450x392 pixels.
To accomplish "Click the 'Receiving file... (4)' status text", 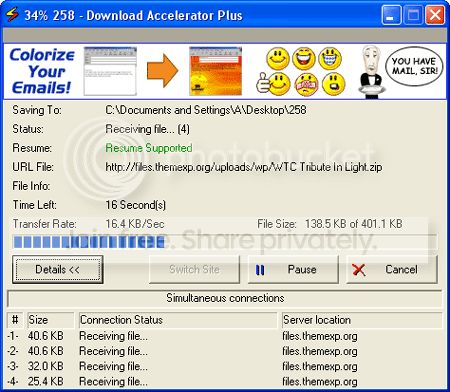I will (147, 129).
